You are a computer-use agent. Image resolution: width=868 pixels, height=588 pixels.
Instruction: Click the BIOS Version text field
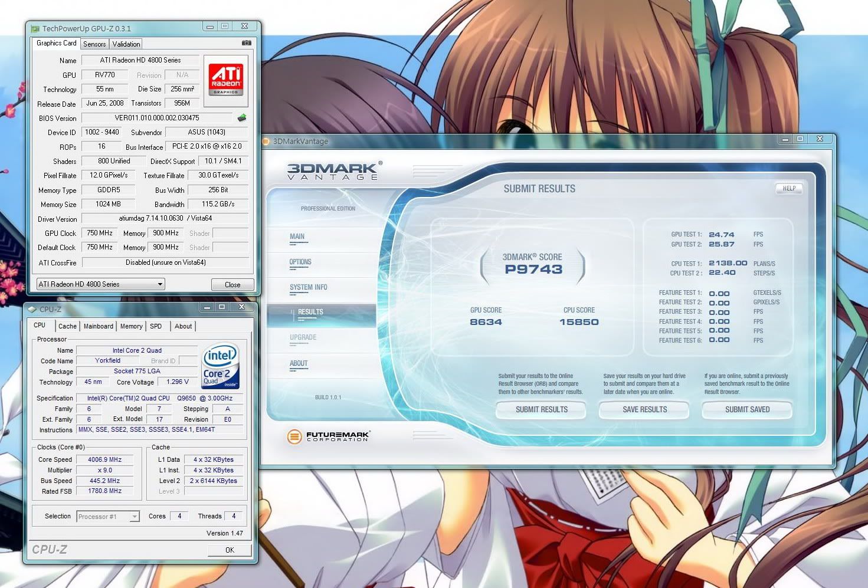(x=157, y=118)
